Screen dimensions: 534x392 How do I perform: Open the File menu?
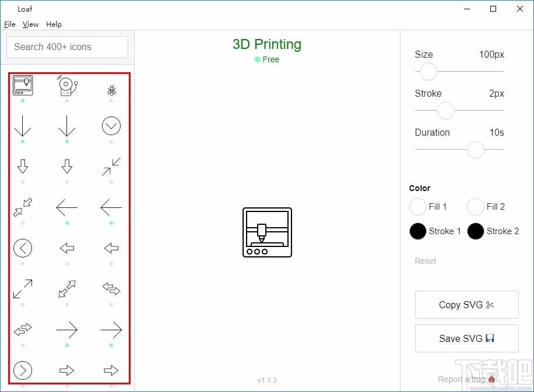point(9,24)
